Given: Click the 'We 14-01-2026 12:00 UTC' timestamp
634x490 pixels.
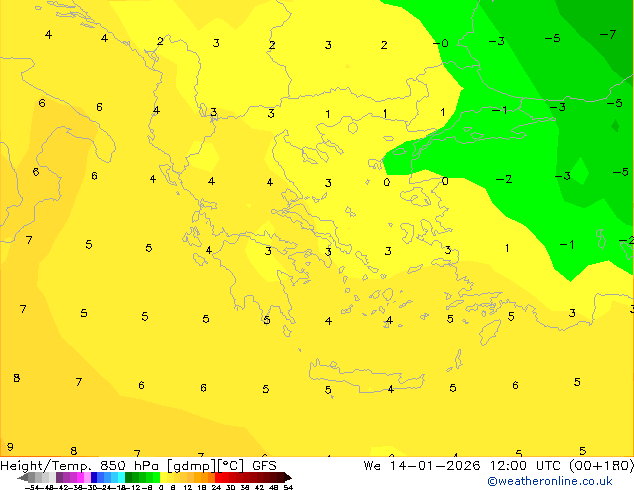Looking at the screenshot, I should click(462, 466).
